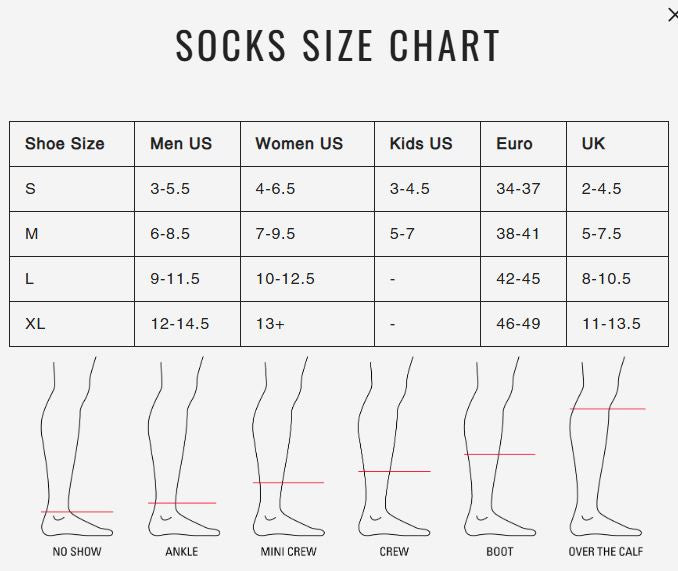Click the UK 2-4.5 cell

pos(601,189)
